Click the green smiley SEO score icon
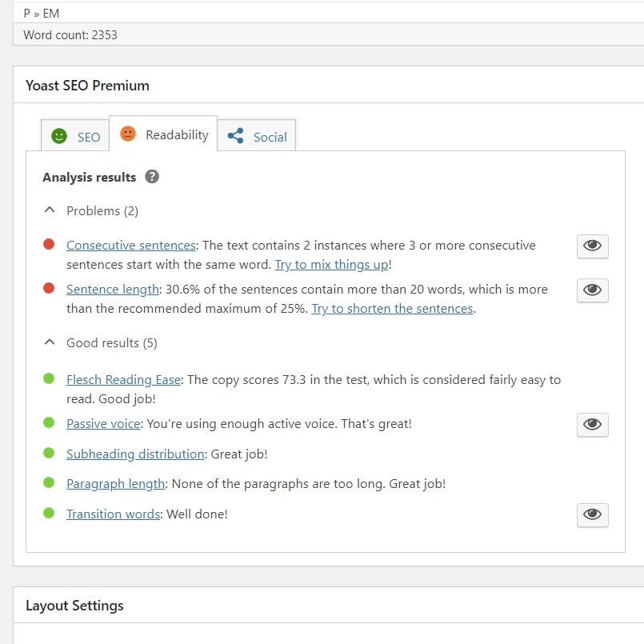The height and width of the screenshot is (644, 644). (x=59, y=136)
